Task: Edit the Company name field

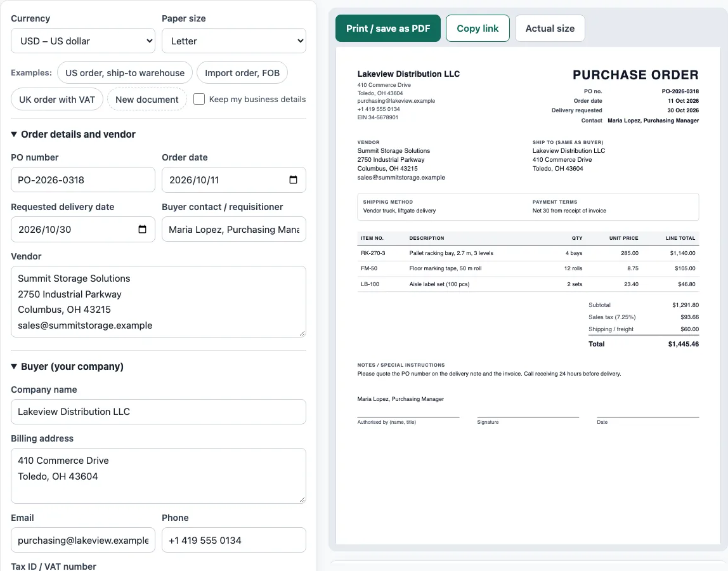Action: pyautogui.click(x=159, y=412)
